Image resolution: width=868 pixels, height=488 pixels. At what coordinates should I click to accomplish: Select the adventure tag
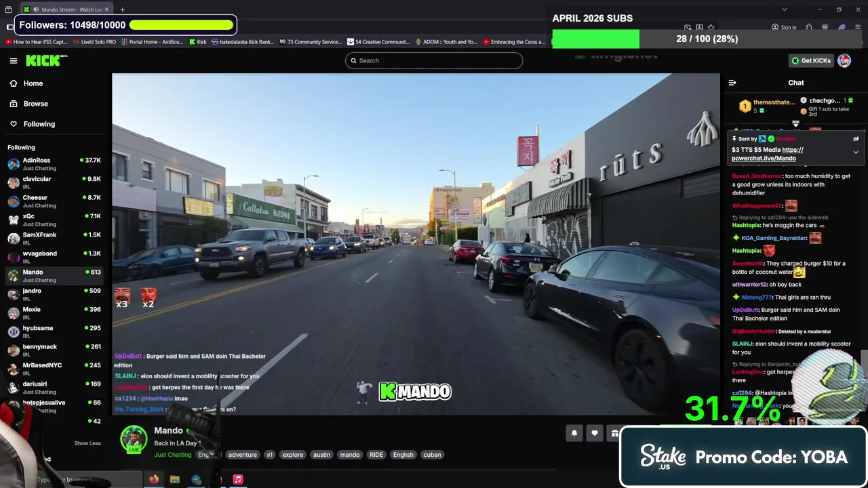pyautogui.click(x=242, y=455)
